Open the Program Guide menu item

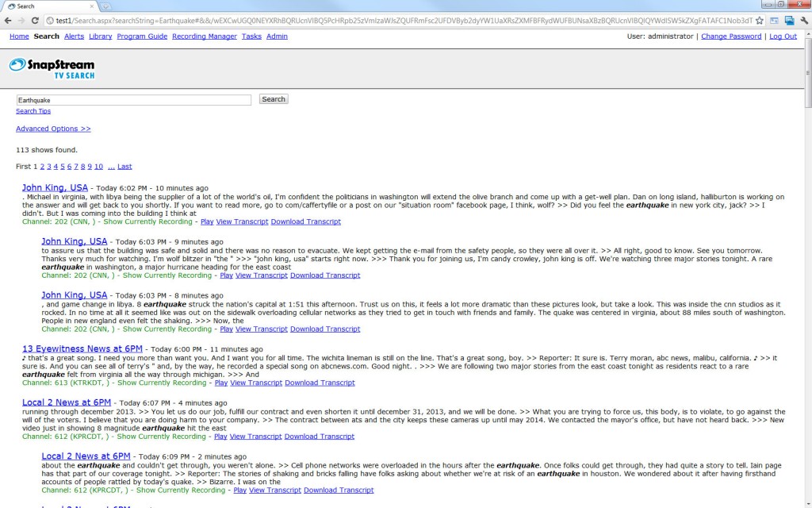click(x=142, y=37)
